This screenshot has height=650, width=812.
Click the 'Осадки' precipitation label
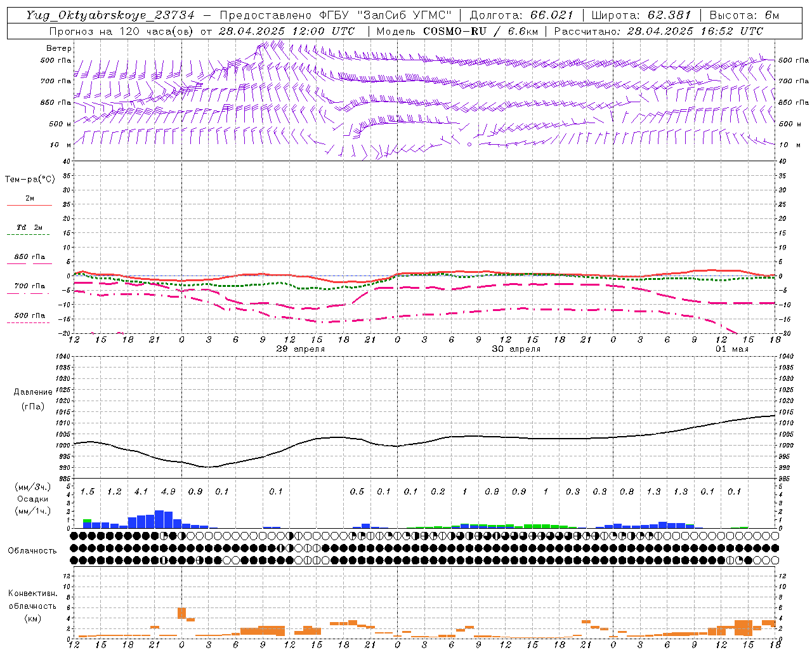coord(33,499)
